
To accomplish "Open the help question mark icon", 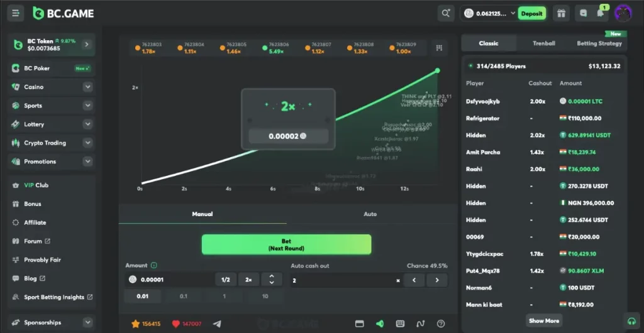I will click(x=441, y=324).
